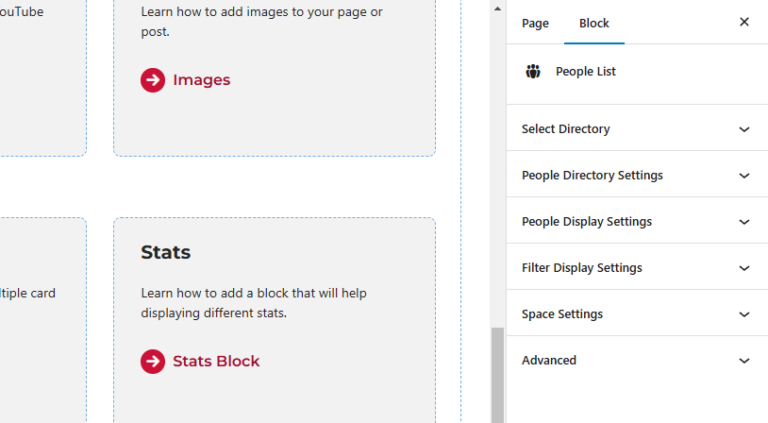Click the images card description text
The image size is (768, 423).
click(262, 22)
